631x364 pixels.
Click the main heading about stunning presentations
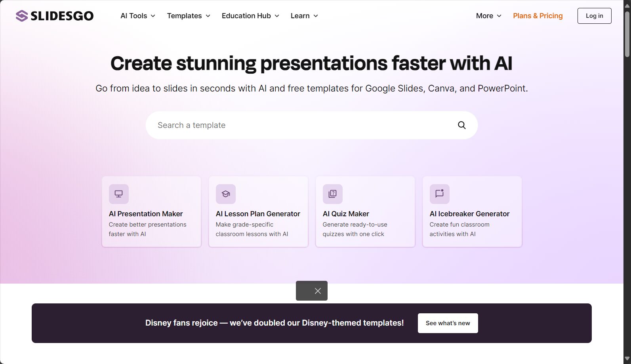click(x=311, y=63)
